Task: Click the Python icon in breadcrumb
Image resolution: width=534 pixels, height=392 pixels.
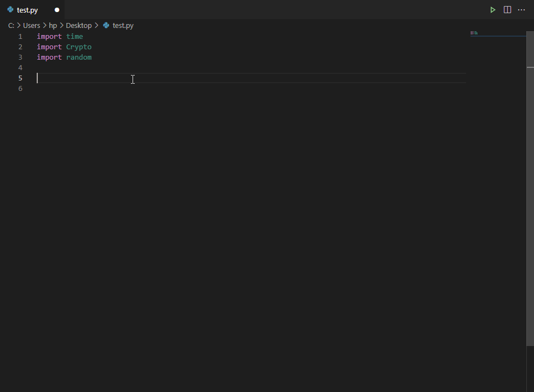Action: click(x=106, y=25)
